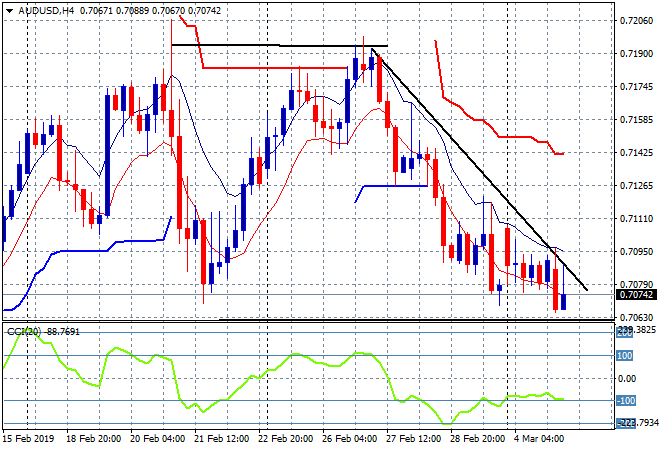
Task: Select the time axis label 18 Feb 20:00
Action: point(93,439)
